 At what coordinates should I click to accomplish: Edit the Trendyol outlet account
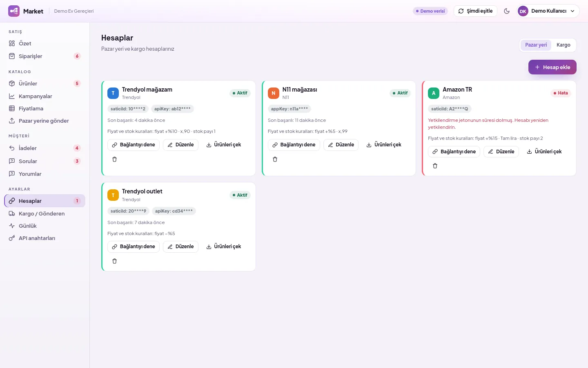pyautogui.click(x=180, y=247)
